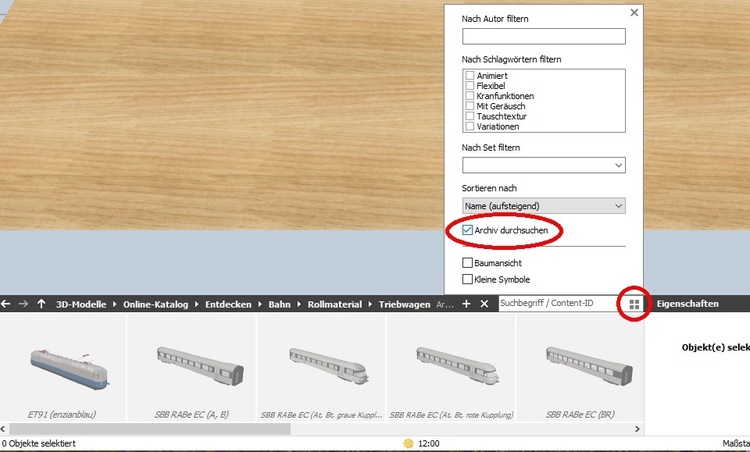
Task: Select the Bahn breadcrumb item
Action: click(279, 304)
